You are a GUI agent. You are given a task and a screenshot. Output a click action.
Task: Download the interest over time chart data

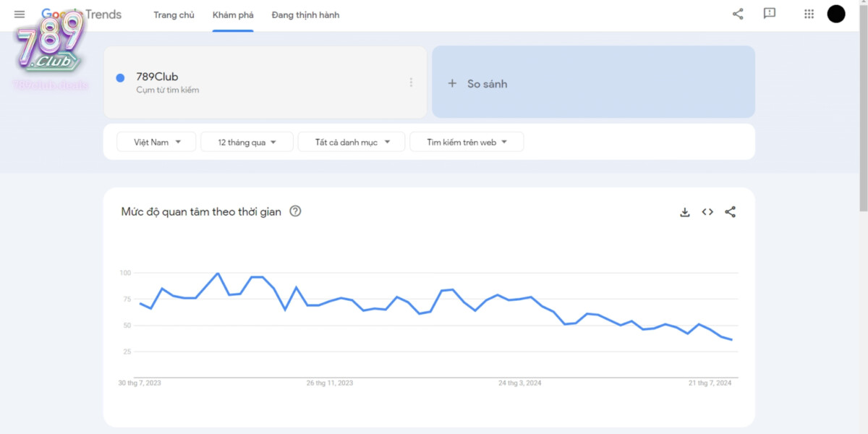684,211
